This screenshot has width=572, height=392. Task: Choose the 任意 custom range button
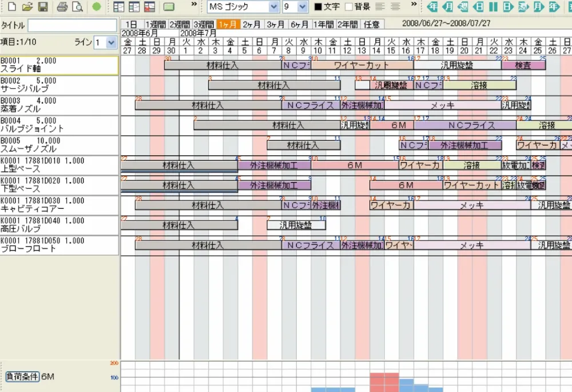(372, 25)
